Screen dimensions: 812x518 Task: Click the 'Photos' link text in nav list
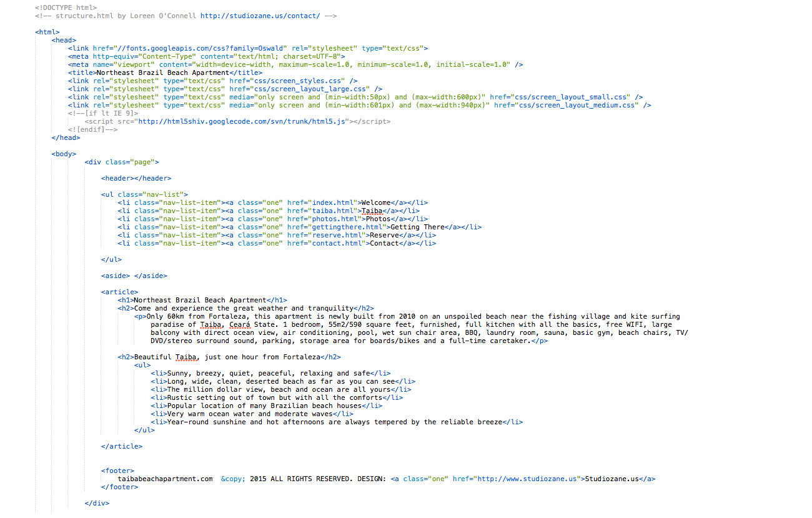point(379,219)
